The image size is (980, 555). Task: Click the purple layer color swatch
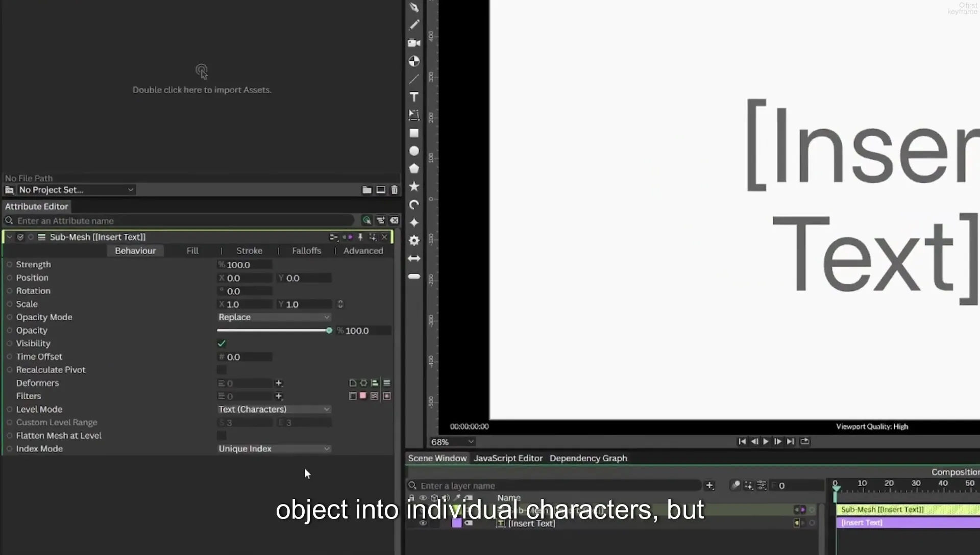click(x=457, y=523)
